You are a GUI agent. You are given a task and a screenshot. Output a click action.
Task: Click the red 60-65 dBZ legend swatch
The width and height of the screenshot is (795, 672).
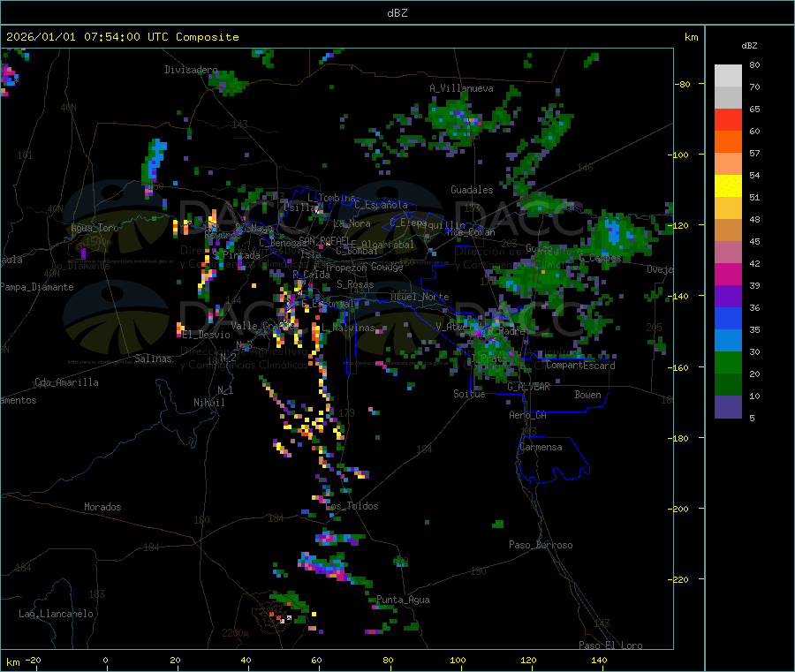728,119
